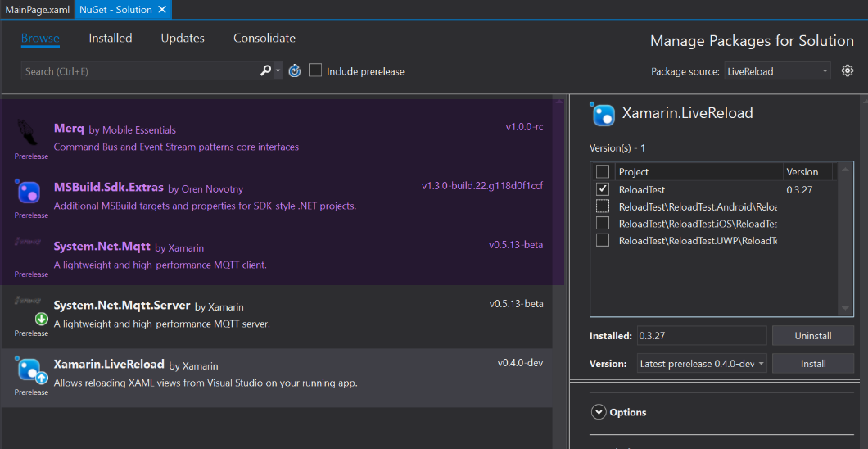
Task: Click the Install button
Action: pos(812,364)
